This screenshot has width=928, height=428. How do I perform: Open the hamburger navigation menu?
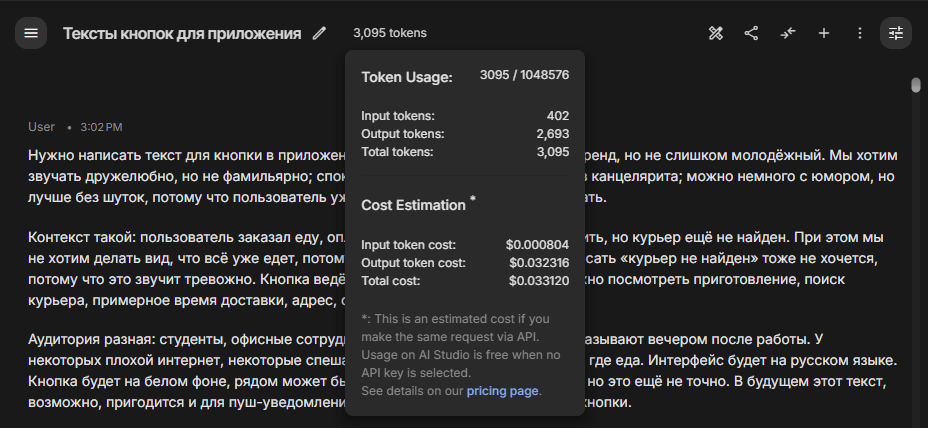tap(31, 33)
